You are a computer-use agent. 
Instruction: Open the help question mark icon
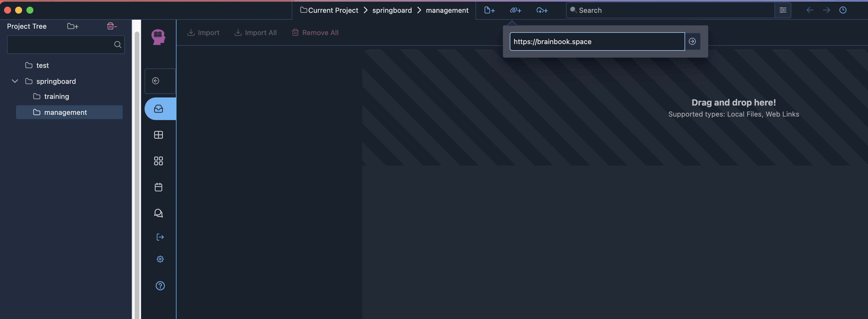pos(160,286)
